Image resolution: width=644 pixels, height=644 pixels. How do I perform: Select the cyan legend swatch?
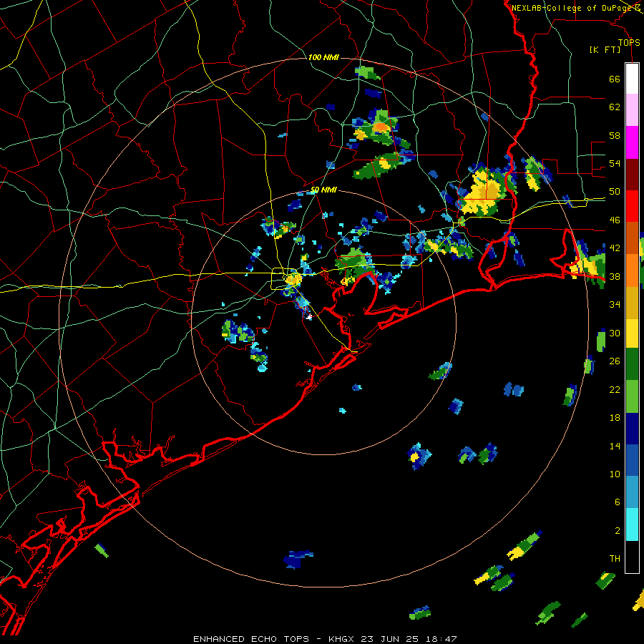[632, 525]
